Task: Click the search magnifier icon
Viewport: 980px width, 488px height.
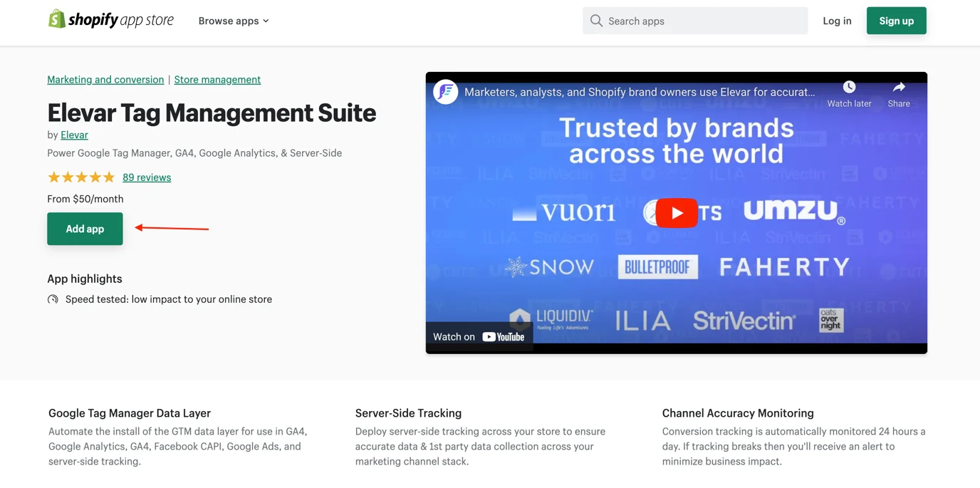Action: tap(596, 21)
